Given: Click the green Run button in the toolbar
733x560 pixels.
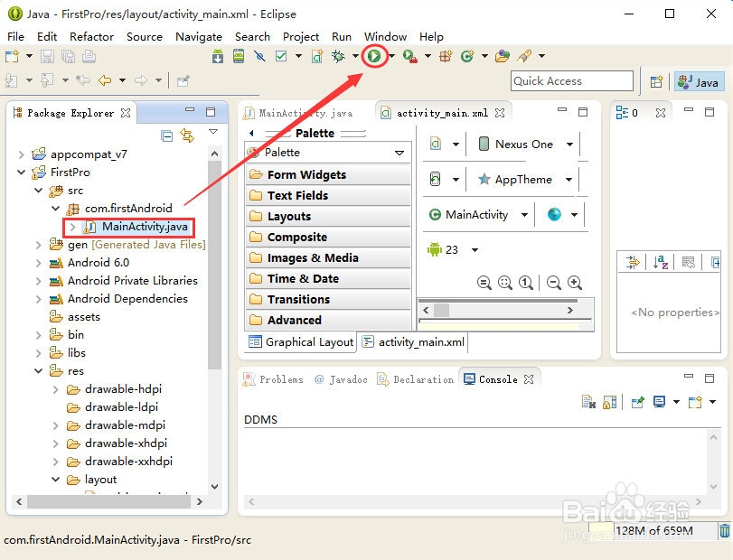Looking at the screenshot, I should pyautogui.click(x=374, y=56).
